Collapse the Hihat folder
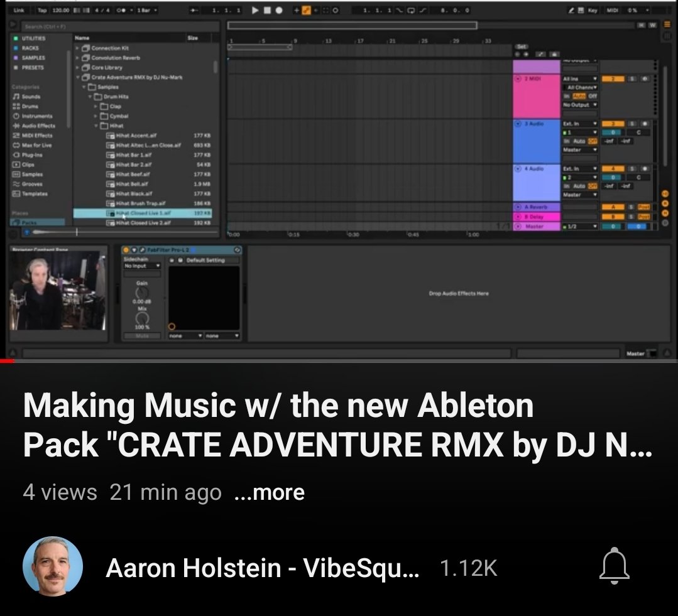The height and width of the screenshot is (616, 678). (x=96, y=126)
